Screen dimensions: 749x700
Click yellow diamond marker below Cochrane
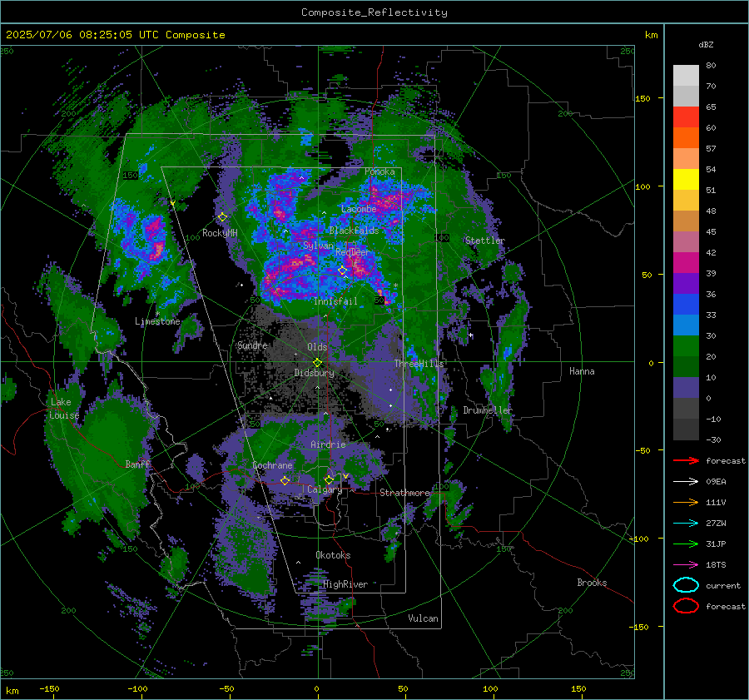pyautogui.click(x=285, y=480)
